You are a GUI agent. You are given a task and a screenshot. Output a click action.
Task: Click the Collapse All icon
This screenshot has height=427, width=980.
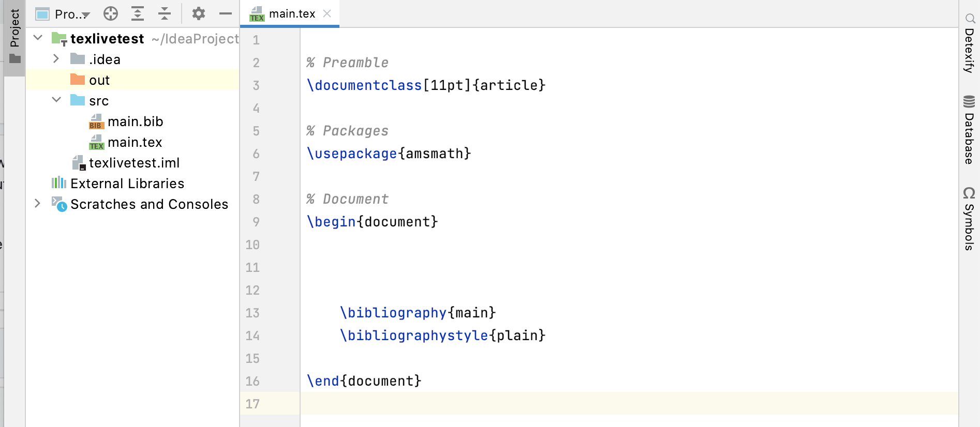coord(165,13)
